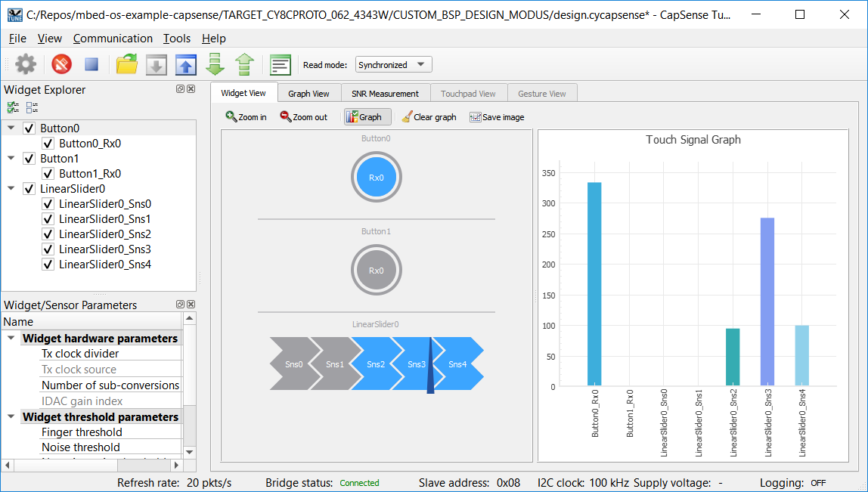Click the CapSense Tuner title bar icon
This screenshot has height=492, width=868.
point(15,15)
